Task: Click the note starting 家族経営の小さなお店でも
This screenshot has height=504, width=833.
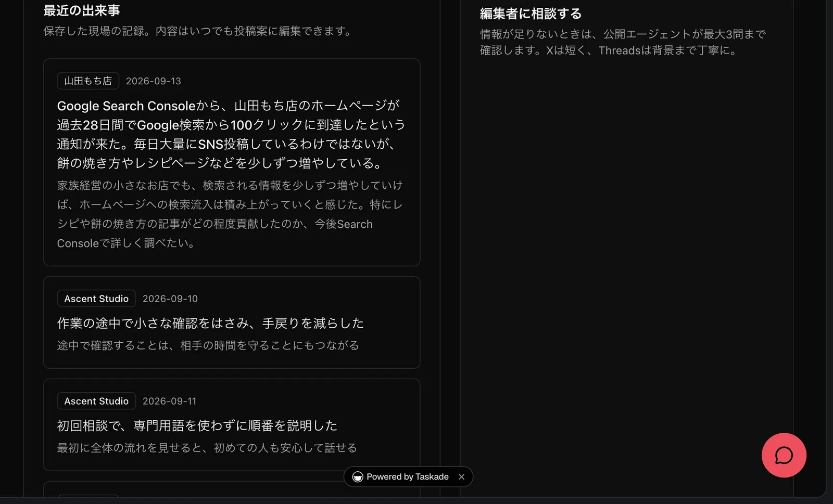Action: pos(230,214)
